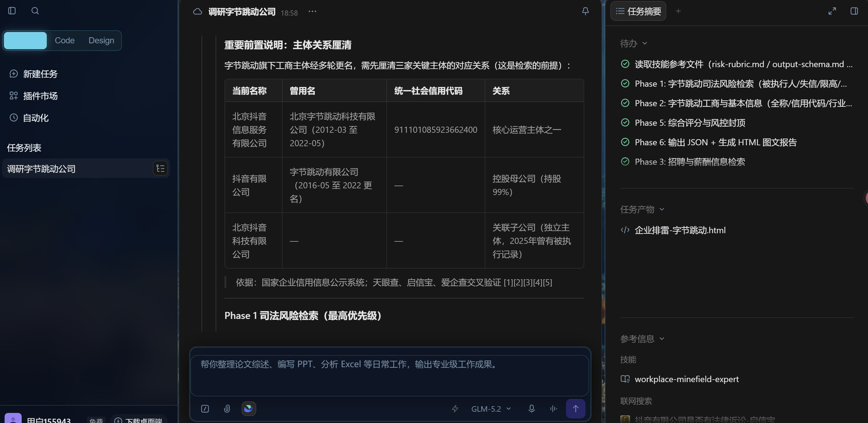
Task: Open the three-dot more options menu
Action: (312, 12)
